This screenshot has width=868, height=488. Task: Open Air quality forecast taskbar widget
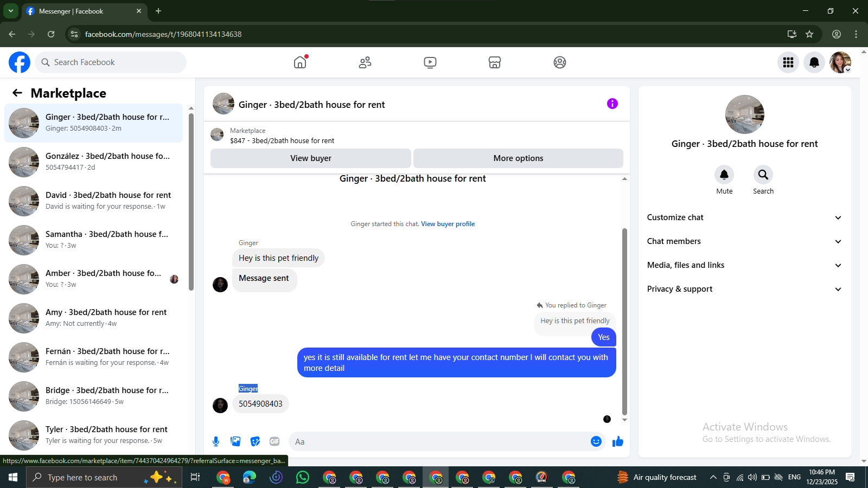(x=656, y=477)
